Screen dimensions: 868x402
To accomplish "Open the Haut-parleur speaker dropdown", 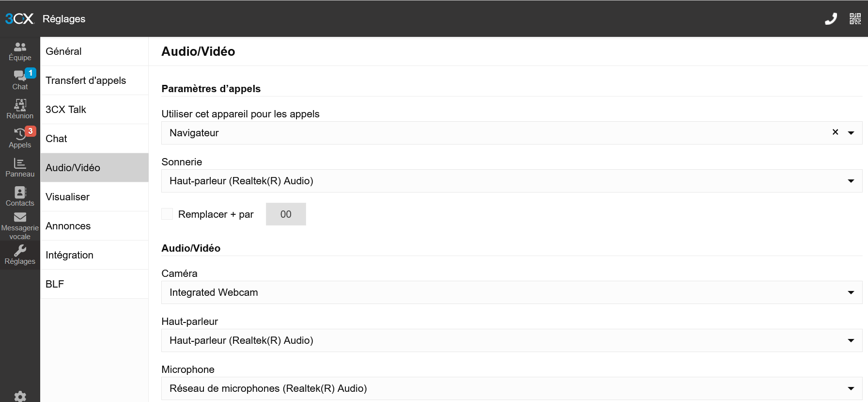I will (x=851, y=340).
